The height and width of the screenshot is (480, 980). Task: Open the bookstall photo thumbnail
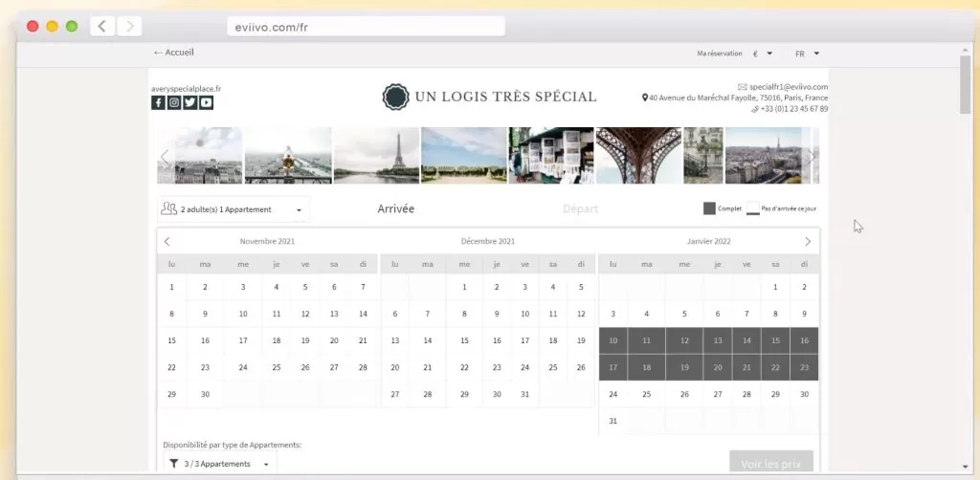(550, 156)
